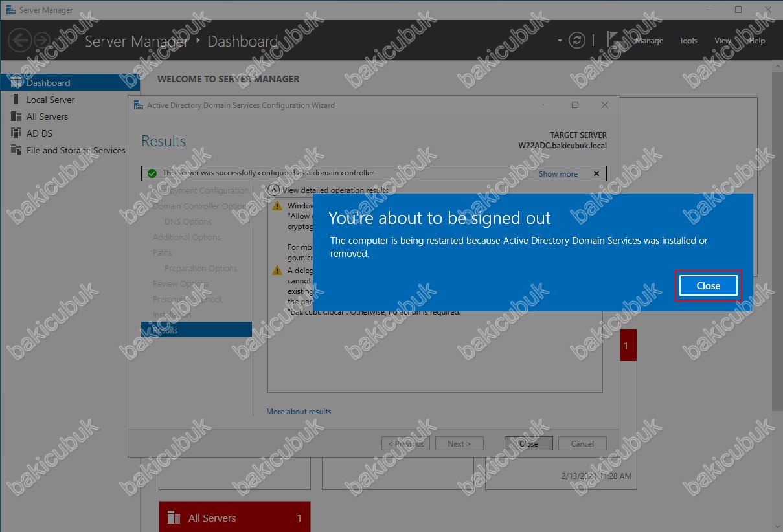
Task: Click the Server Manager title bar icon
Action: (x=10, y=10)
